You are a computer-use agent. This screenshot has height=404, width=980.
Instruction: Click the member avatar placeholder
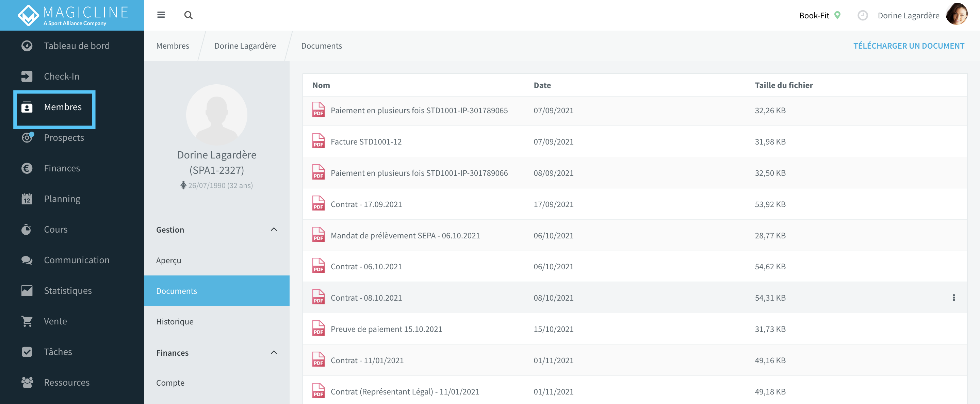(x=216, y=114)
